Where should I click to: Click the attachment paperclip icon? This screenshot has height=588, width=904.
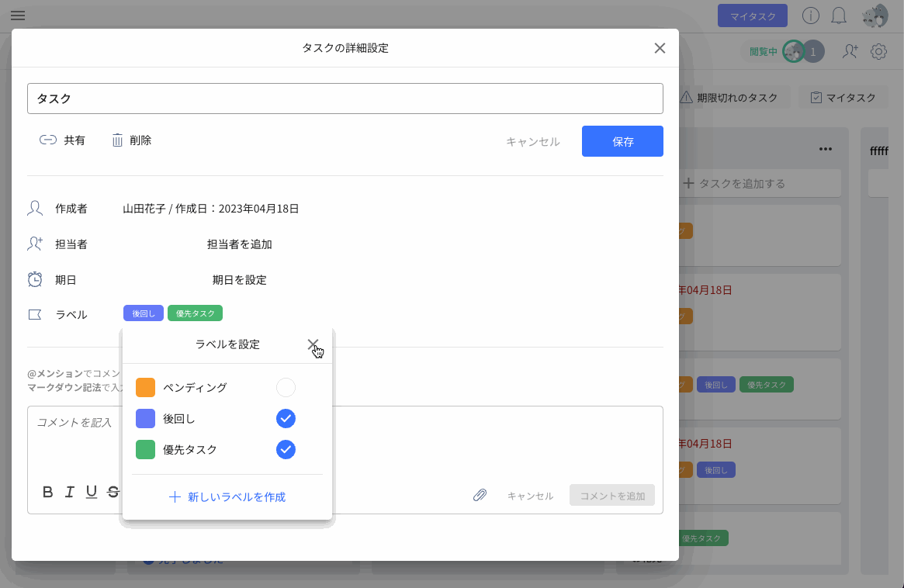(x=480, y=495)
